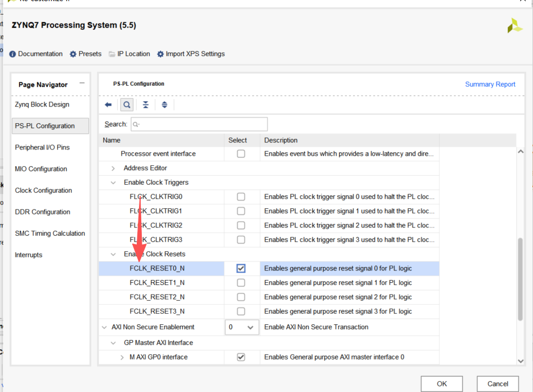Click reset signal 2 description text
The width and height of the screenshot is (533, 392).
point(338,297)
